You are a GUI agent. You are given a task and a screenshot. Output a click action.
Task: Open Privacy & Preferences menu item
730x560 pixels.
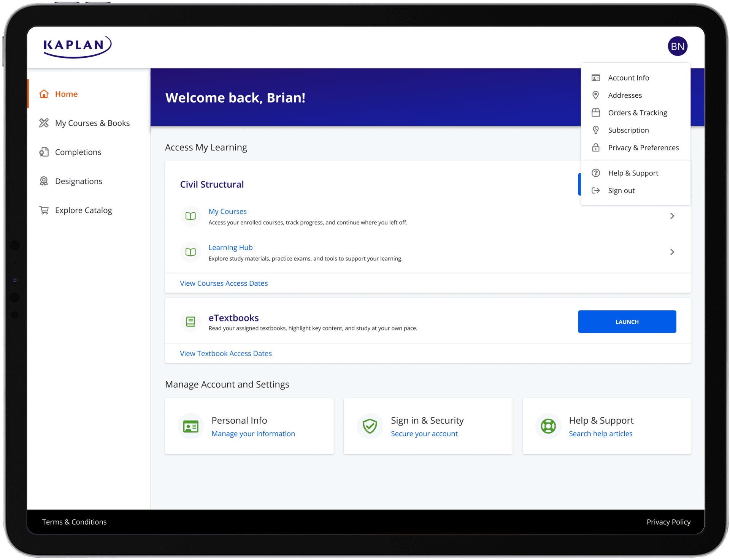636,147
